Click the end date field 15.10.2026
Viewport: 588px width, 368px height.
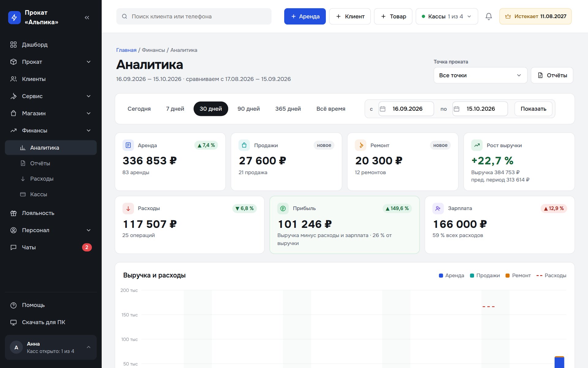pos(480,109)
